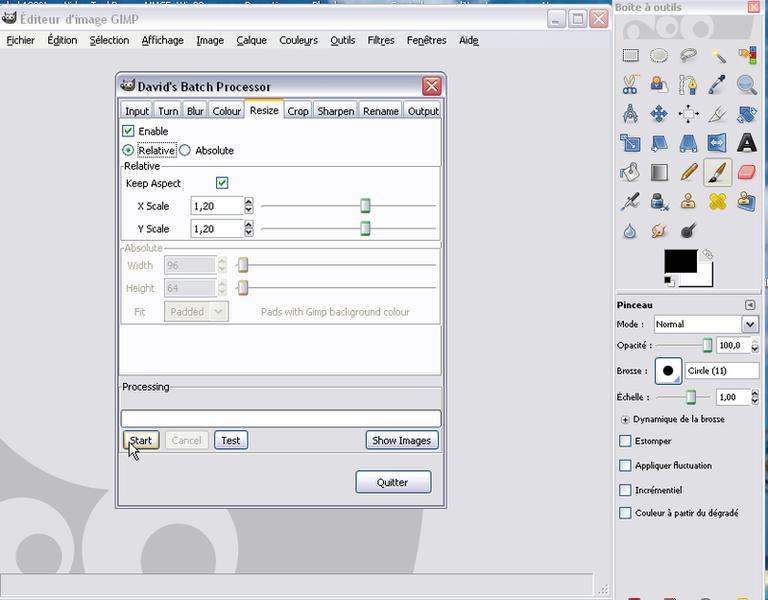Click the Échelle value spinner arrows
Screen dimensions: 768x600
[755, 397]
